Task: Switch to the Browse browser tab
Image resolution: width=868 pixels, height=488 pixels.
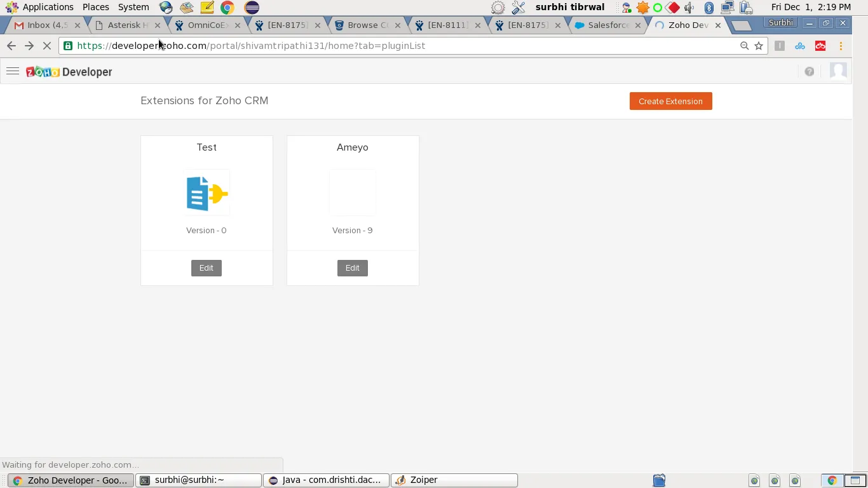Action: [367, 25]
